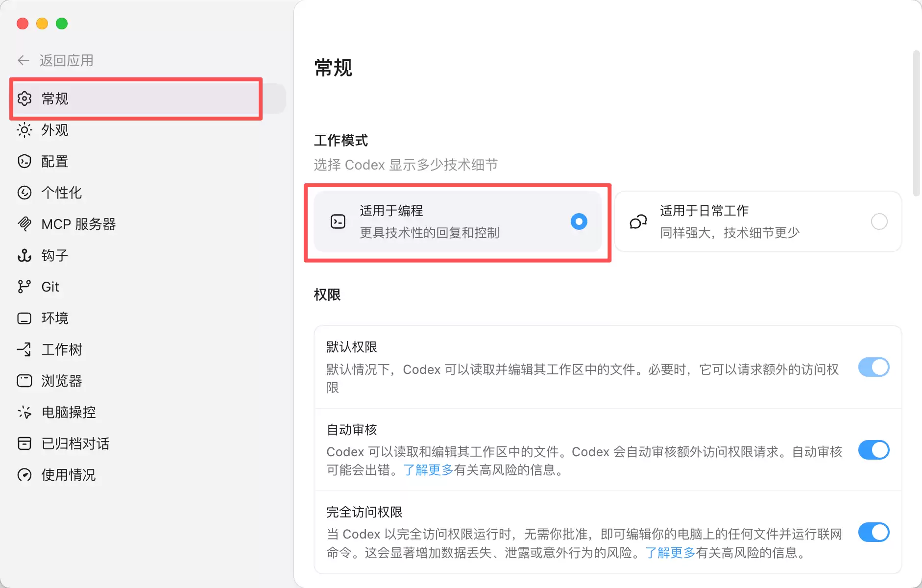Click the 电脑操控 cursor icon
The width and height of the screenshot is (922, 588).
pyautogui.click(x=24, y=412)
